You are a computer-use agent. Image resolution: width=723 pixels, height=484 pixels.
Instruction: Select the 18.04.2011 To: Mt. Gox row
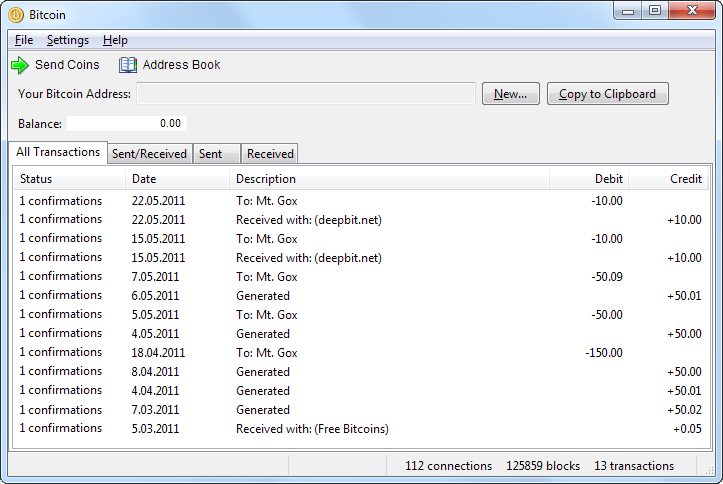[x=361, y=353]
